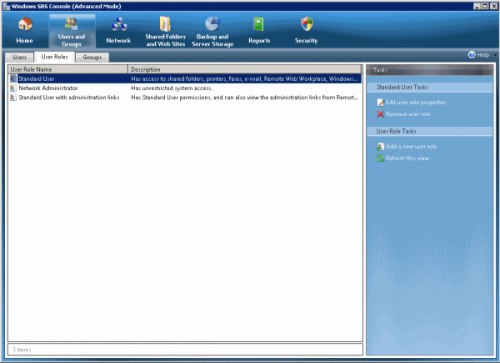Select the Network Administrator row name

click(x=48, y=88)
